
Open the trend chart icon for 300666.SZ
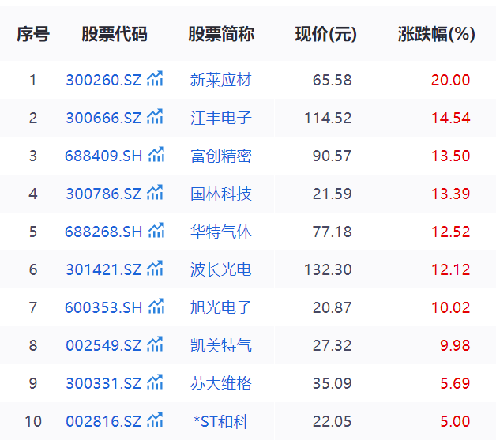[156, 117]
